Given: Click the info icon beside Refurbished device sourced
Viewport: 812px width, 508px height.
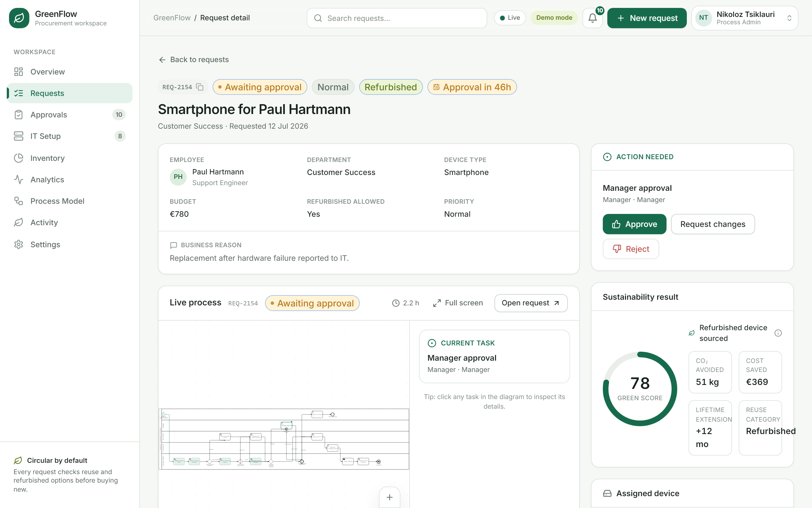Looking at the screenshot, I should pos(778,333).
